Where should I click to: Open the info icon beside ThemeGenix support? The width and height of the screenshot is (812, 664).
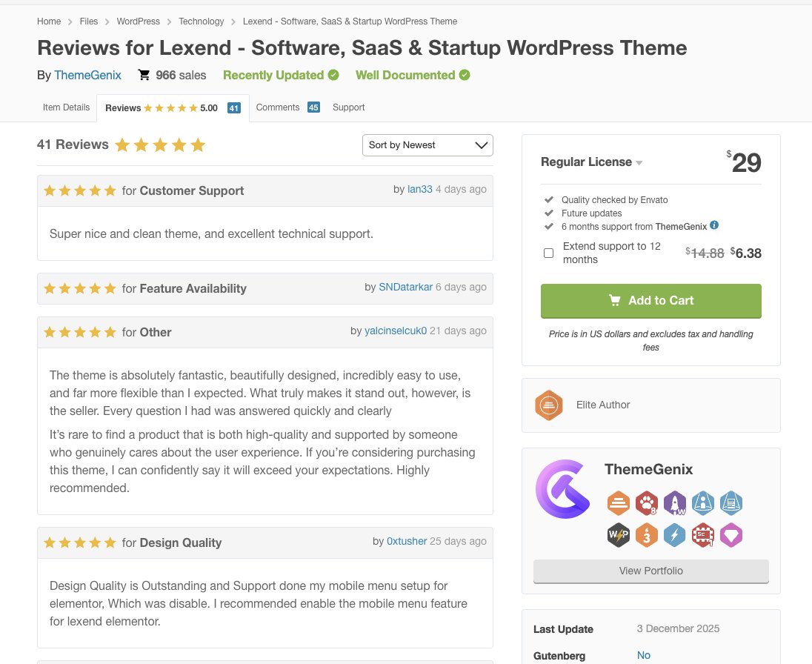(714, 225)
